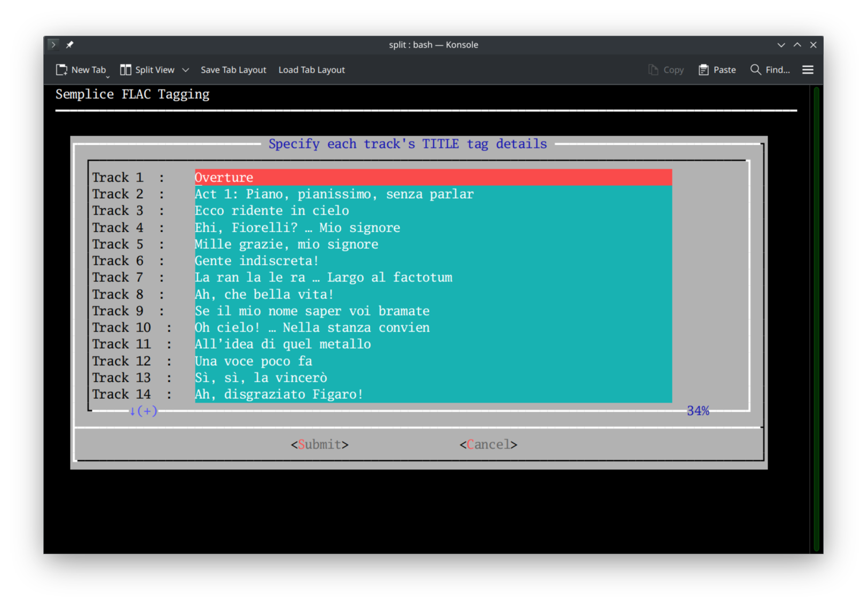The height and width of the screenshot is (606, 868).
Task: Click Save Tab Layout
Action: tap(233, 69)
